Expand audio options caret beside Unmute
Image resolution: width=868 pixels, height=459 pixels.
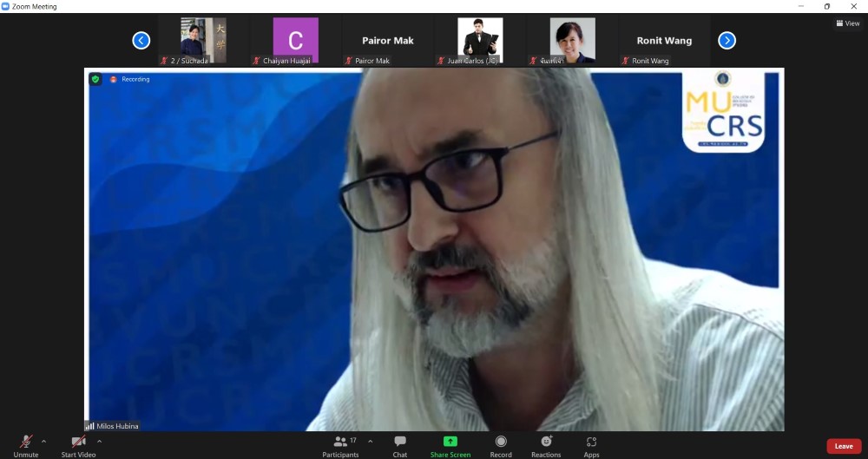point(44,441)
